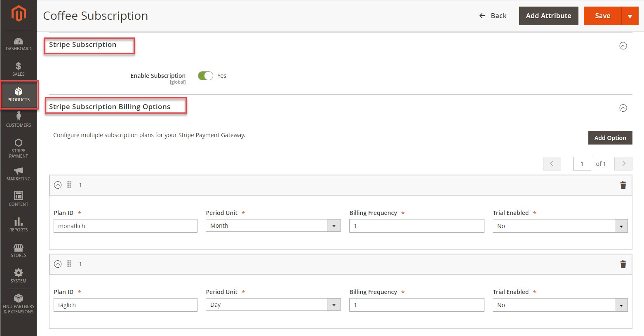Open the Marketing megaphone menu
This screenshot has height=336, width=644.
point(19,174)
